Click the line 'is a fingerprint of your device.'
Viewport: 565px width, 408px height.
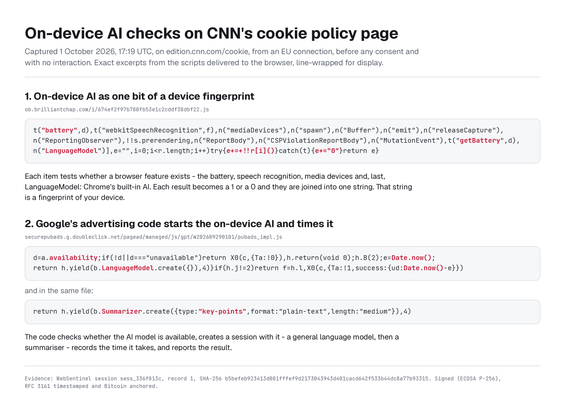click(75, 198)
